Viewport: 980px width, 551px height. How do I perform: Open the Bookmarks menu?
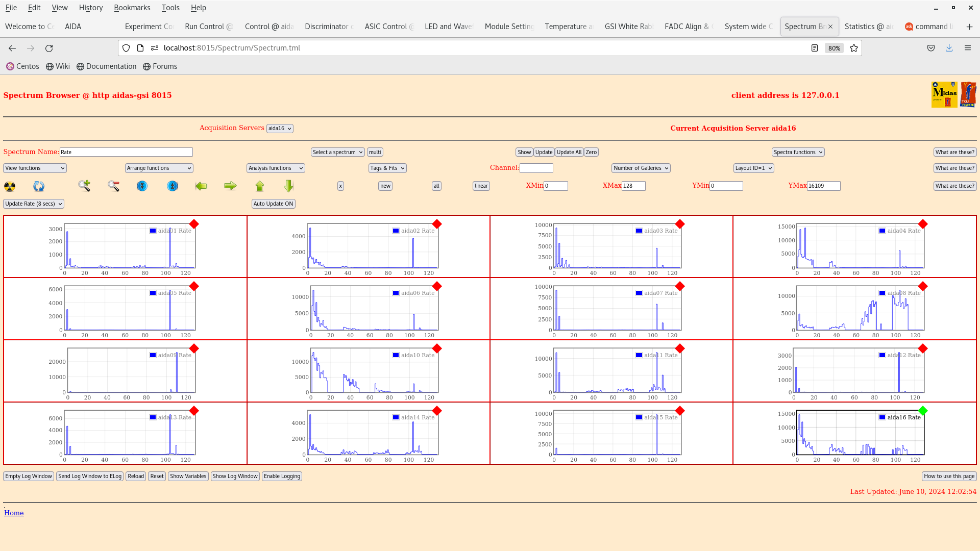coord(132,8)
